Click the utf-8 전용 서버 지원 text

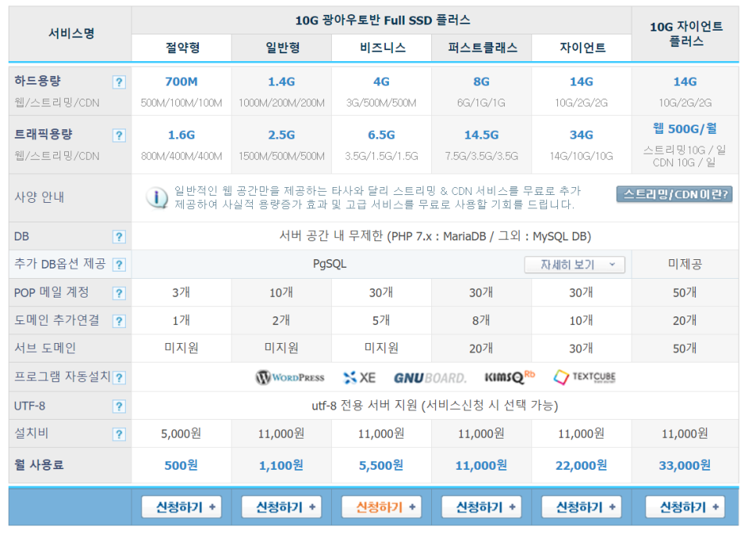click(435, 406)
